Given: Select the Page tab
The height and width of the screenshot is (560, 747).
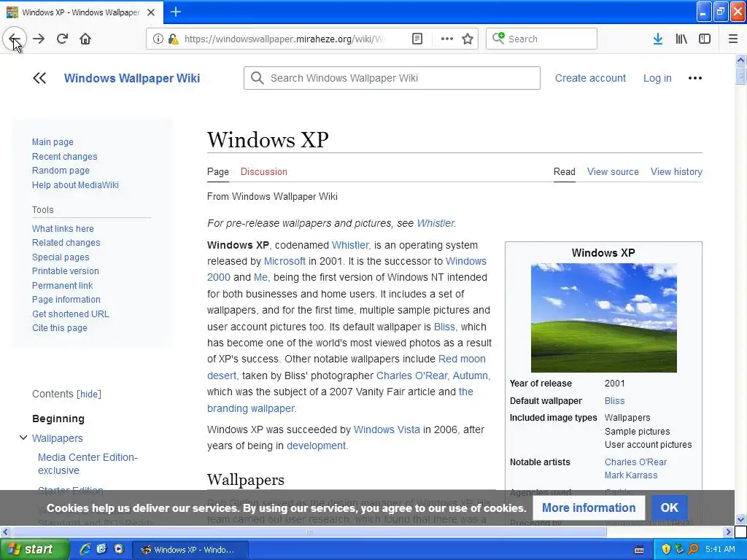Looking at the screenshot, I should pos(217,172).
